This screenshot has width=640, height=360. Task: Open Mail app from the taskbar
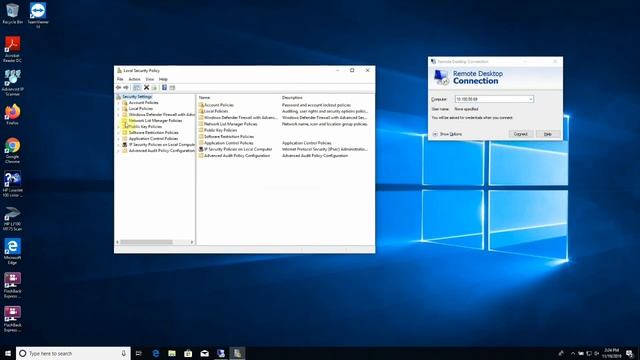[x=204, y=353]
